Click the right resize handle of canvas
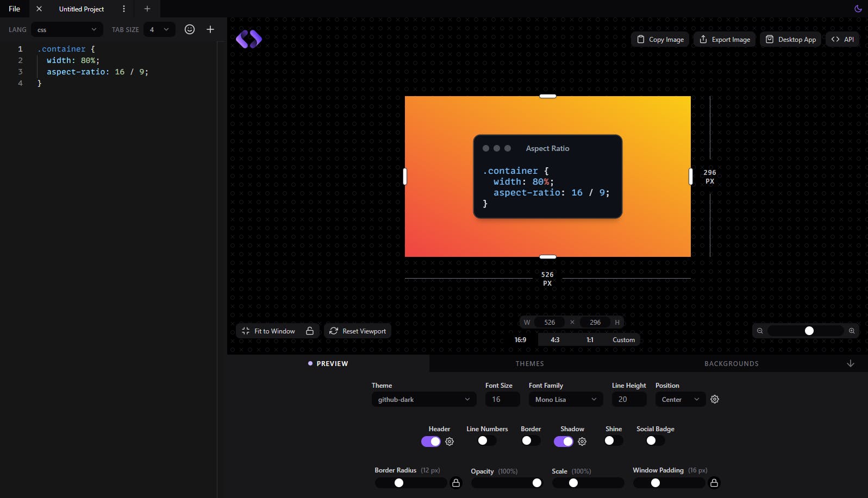The image size is (868, 498). pos(691,176)
